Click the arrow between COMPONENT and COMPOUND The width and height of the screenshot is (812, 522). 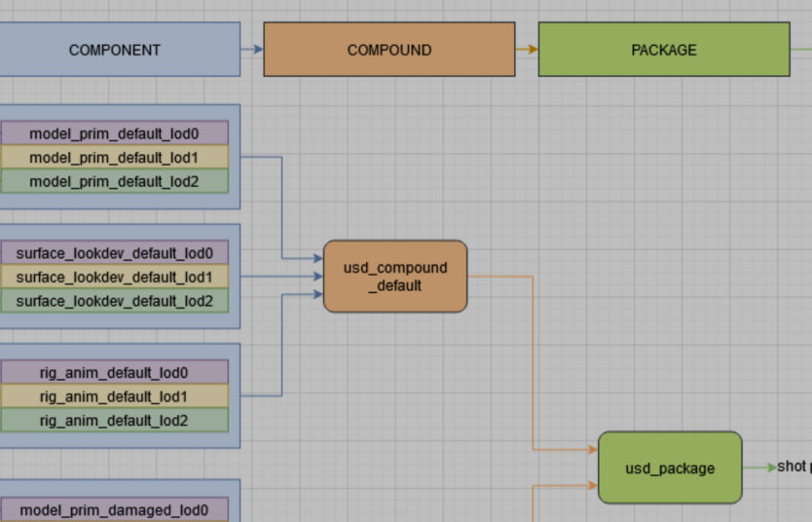coord(252,50)
